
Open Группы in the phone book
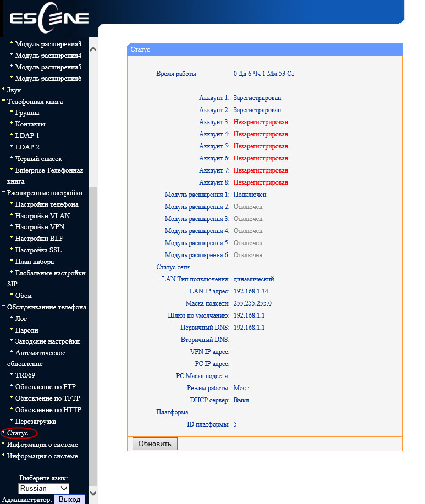[27, 113]
